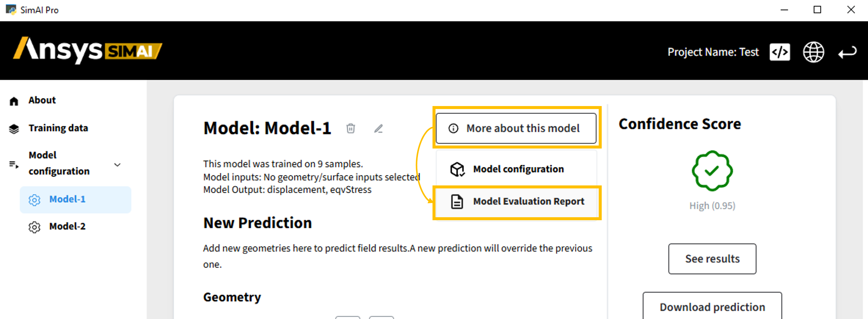Screen dimensions: 868x319
Task: Delete Model-1 using the trash icon
Action: click(x=350, y=128)
